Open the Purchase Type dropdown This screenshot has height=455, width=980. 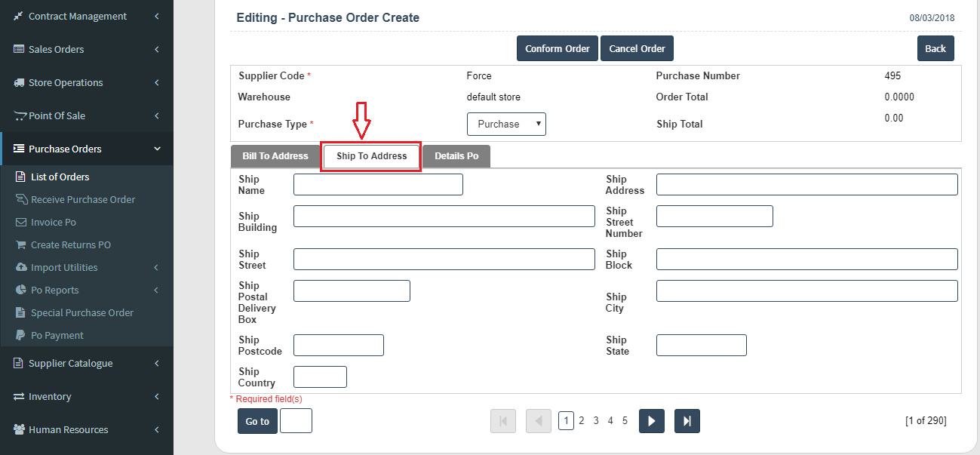506,125
